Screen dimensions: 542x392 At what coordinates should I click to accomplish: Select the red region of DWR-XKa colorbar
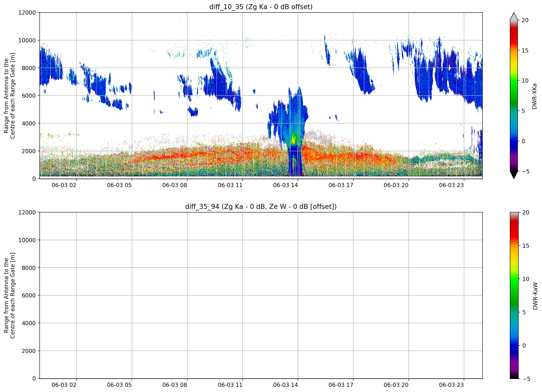click(514, 36)
